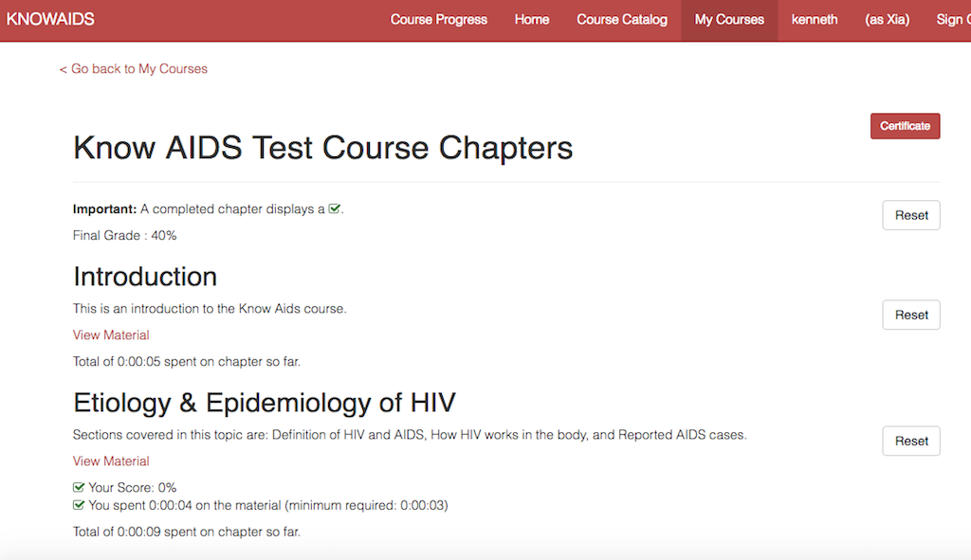Click the green checkmark icon after 'displays a'

pos(335,208)
